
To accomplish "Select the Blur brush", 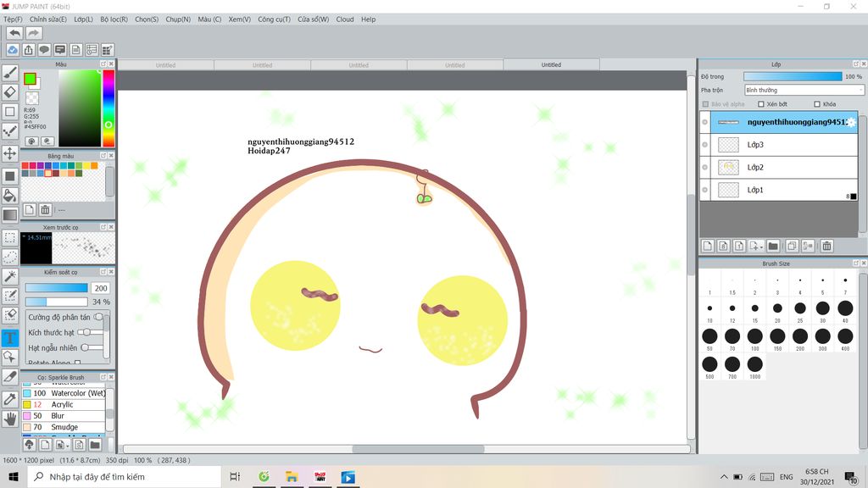I will click(x=64, y=416).
